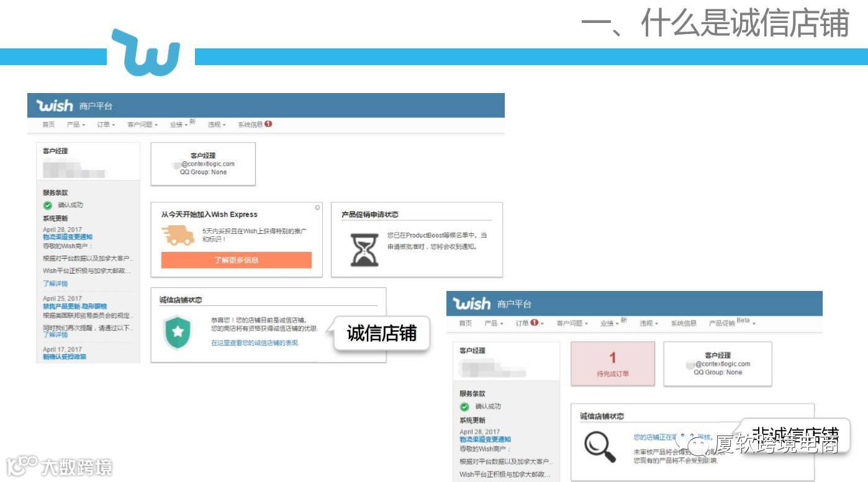The height and width of the screenshot is (482, 868).
Task: Click green check beside 确认成功, right dashboard
Action: pos(464,407)
